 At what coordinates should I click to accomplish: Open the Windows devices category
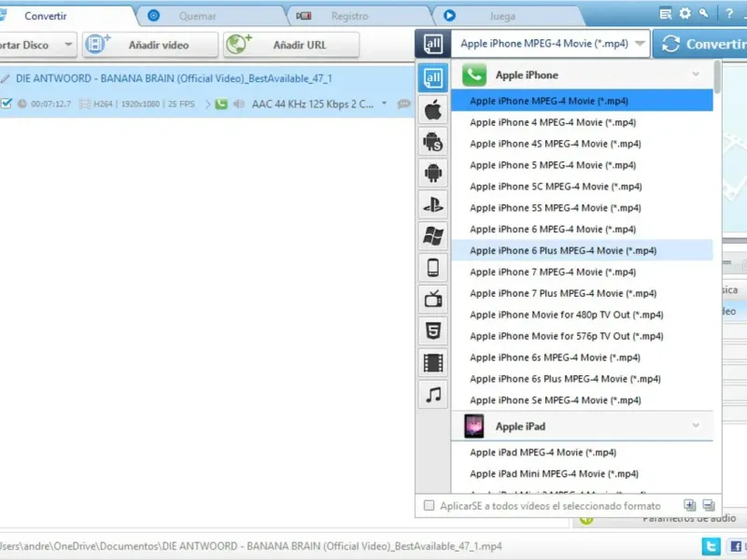click(x=433, y=236)
